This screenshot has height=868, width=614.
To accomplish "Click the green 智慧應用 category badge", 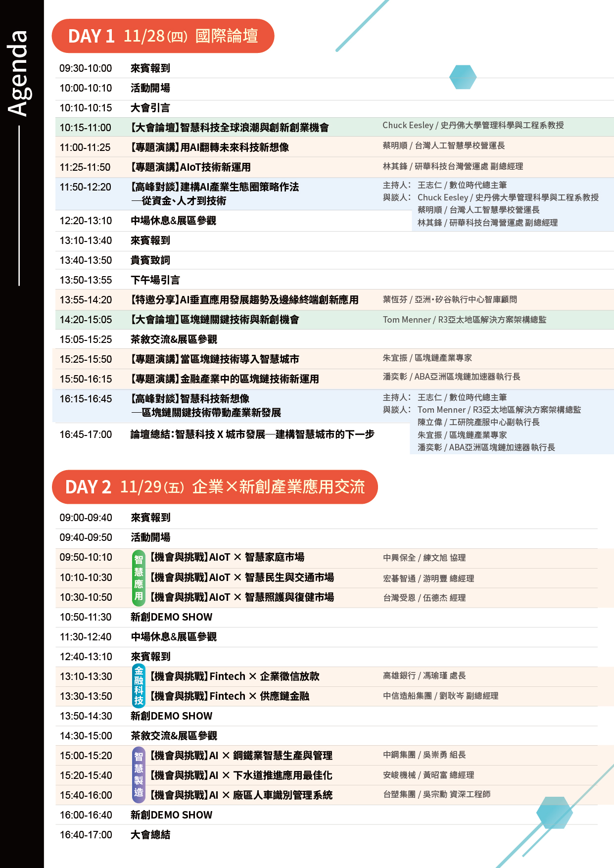I will pyautogui.click(x=139, y=578).
